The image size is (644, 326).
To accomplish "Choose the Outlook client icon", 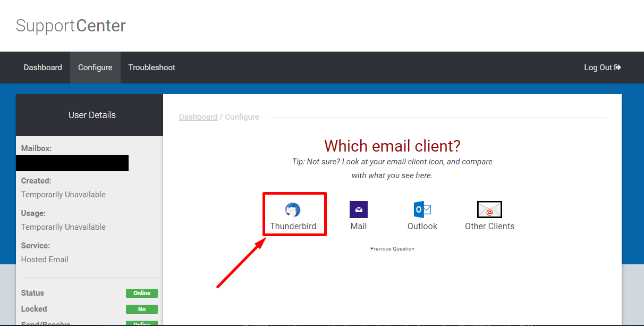I will (x=422, y=209).
